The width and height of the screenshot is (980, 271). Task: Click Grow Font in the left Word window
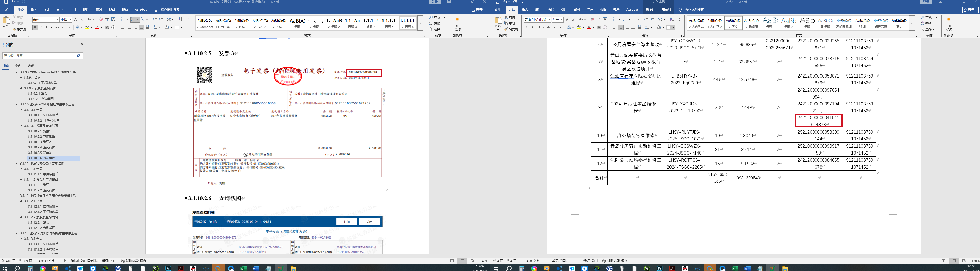(x=76, y=19)
